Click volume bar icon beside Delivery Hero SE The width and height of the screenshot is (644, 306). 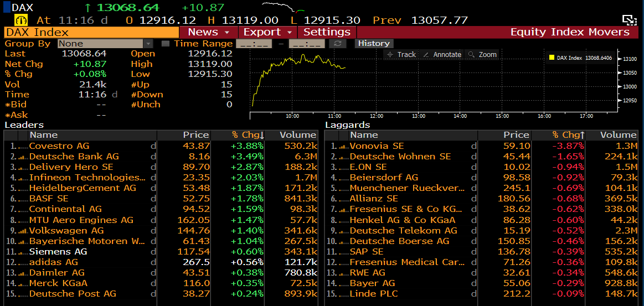[24, 167]
